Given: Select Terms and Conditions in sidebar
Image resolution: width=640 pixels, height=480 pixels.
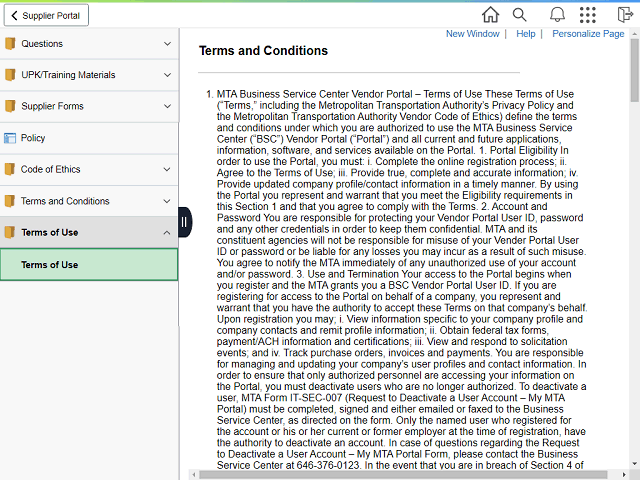Looking at the screenshot, I should 89,201.
